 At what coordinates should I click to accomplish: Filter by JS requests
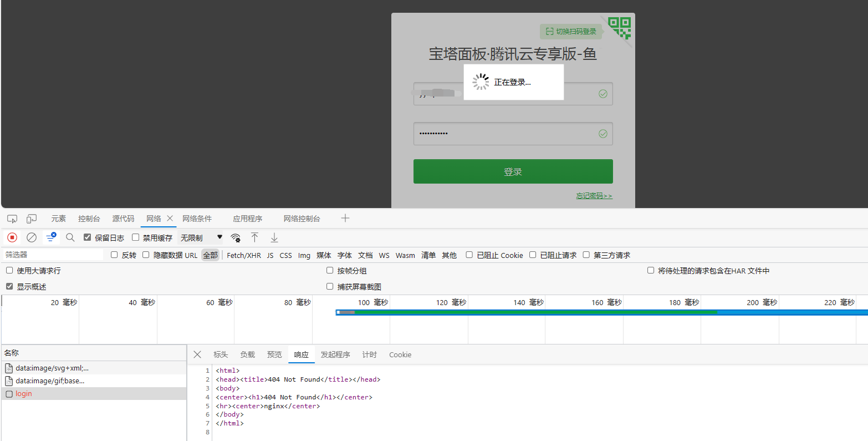point(270,255)
